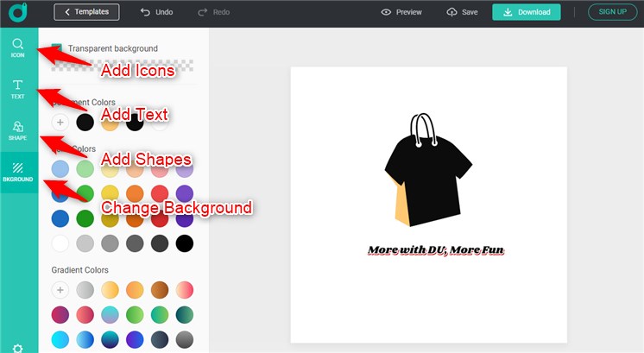Select the Bkground sidebar tab
This screenshot has width=644, height=353.
click(17, 171)
